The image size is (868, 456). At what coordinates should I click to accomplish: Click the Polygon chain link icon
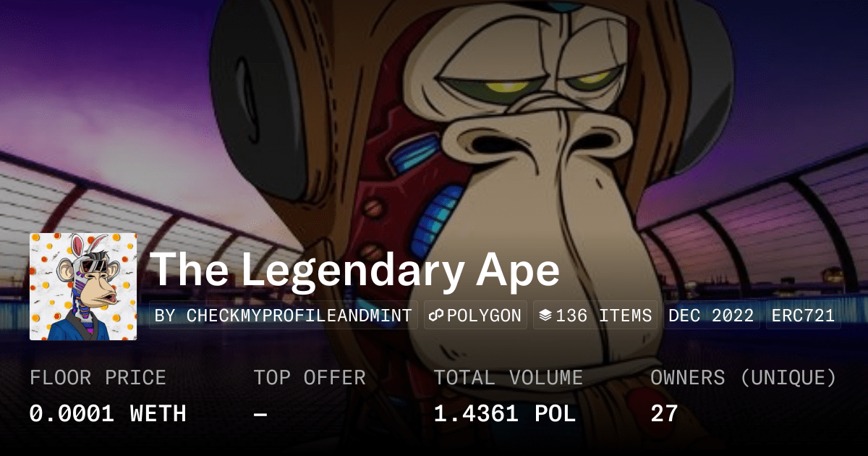coord(435,316)
